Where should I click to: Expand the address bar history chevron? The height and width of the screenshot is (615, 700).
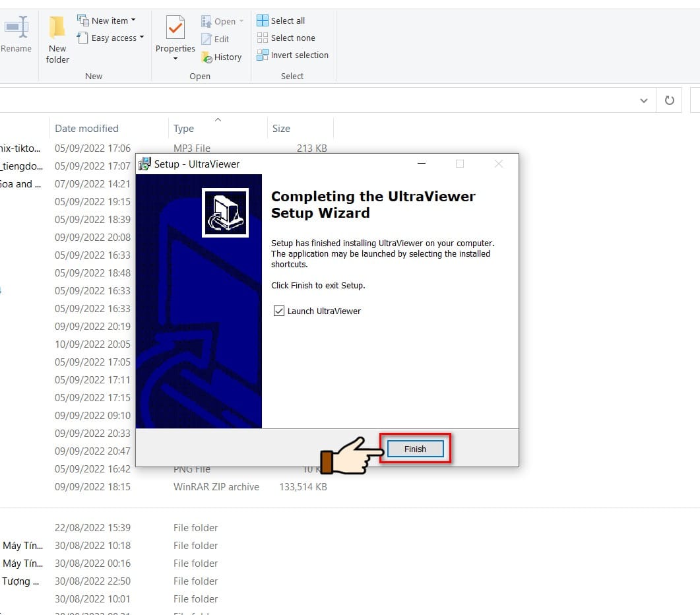(644, 100)
